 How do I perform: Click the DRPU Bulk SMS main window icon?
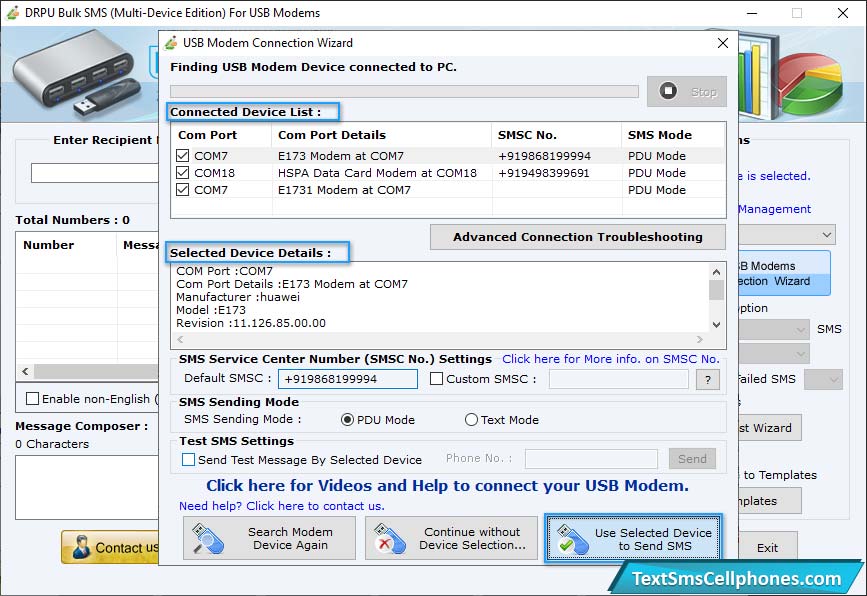[x=12, y=12]
